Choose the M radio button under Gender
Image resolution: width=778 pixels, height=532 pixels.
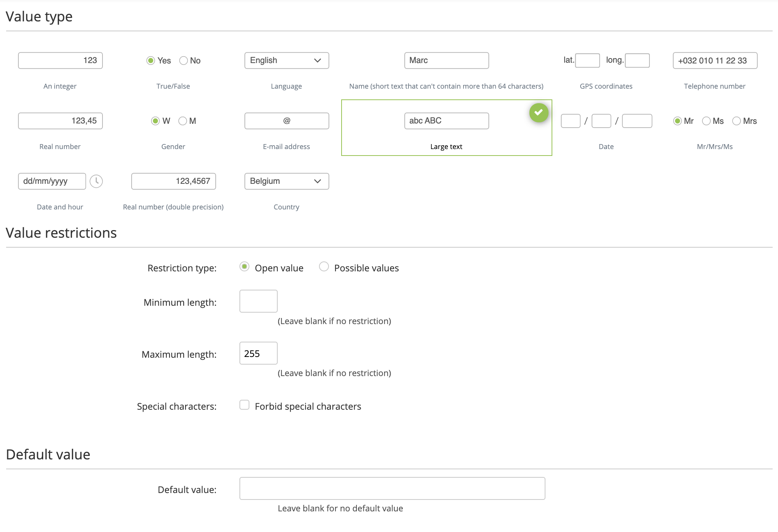coord(183,121)
